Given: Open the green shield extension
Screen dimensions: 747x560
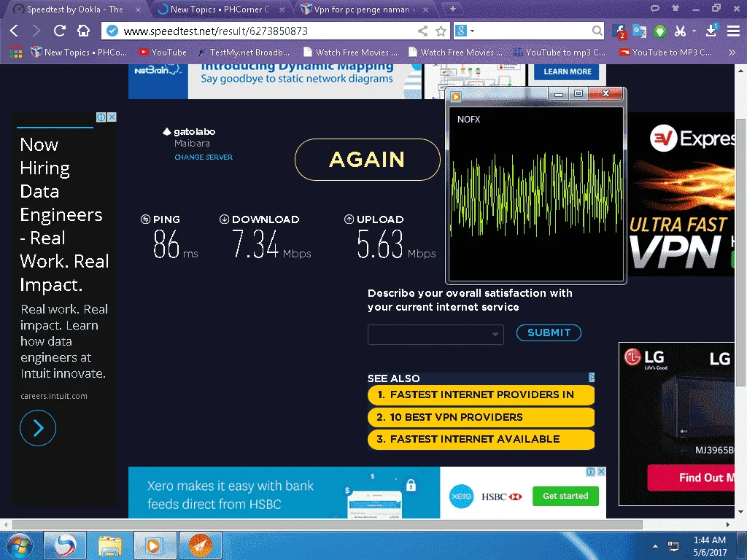Looking at the screenshot, I should click(659, 31).
